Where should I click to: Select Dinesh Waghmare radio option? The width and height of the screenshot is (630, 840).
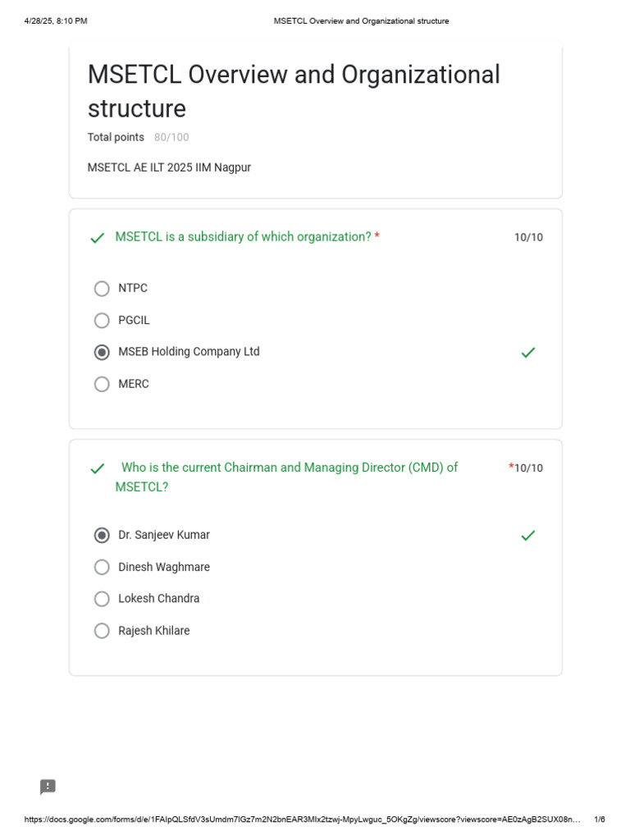point(102,567)
